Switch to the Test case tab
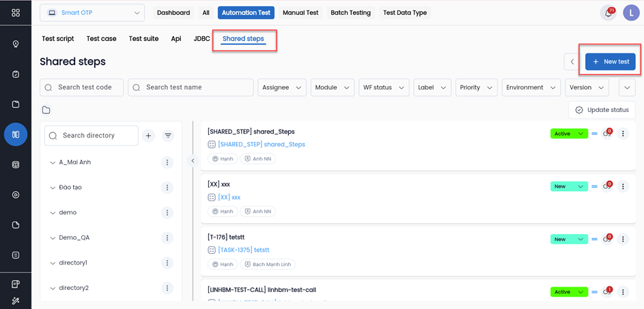Screen dimensions: 644x309 coord(101,39)
